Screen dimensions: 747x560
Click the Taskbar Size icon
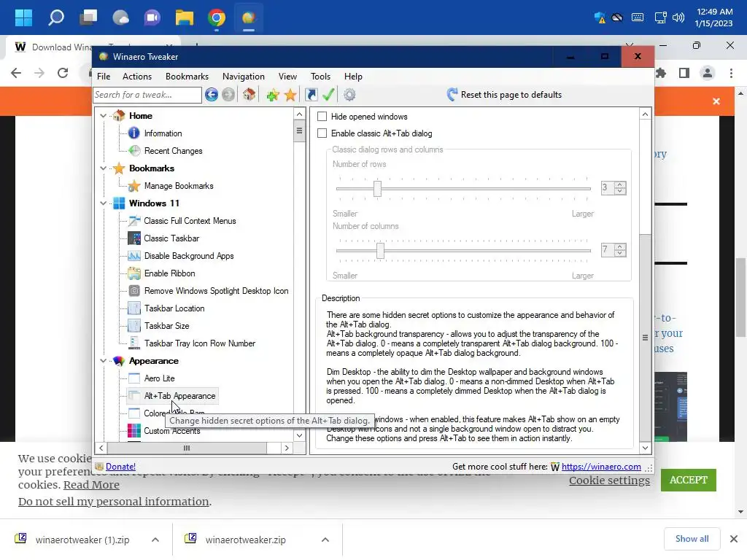(134, 326)
